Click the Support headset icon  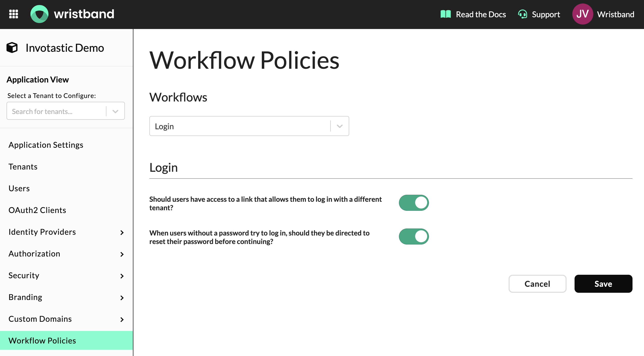522,14
